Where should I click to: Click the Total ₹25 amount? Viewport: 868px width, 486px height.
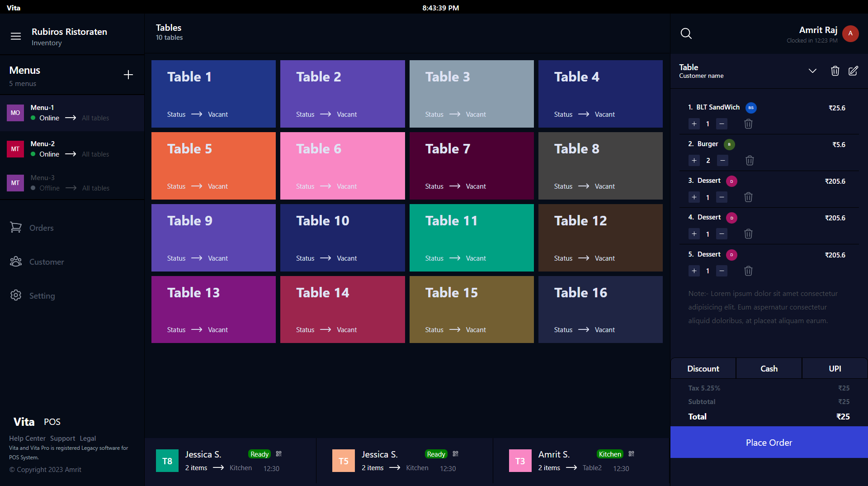click(843, 416)
